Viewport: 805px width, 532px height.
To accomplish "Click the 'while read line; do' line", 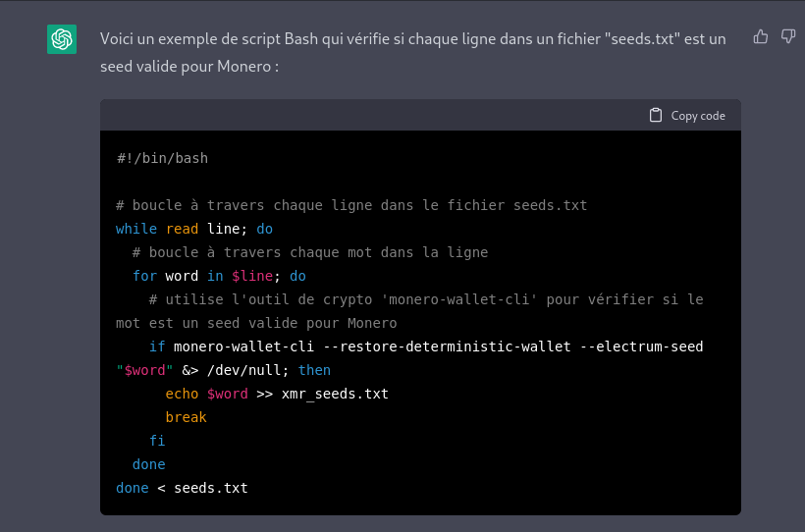I will point(194,229).
